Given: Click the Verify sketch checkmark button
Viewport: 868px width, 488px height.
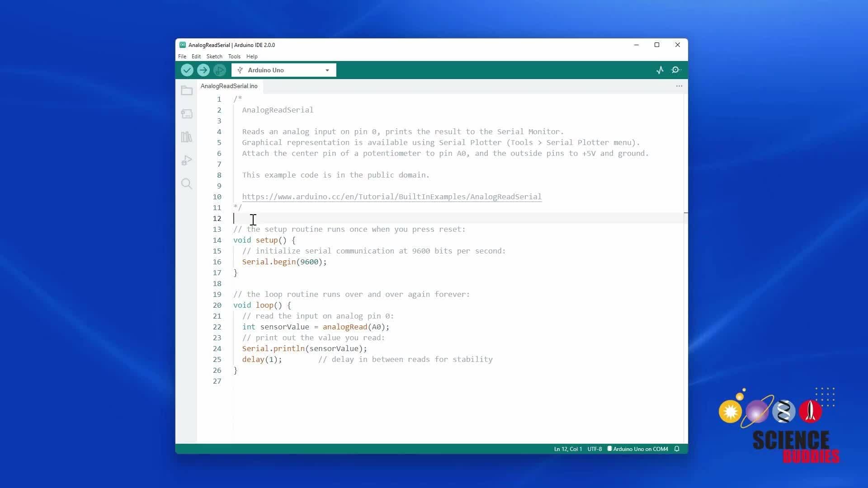Looking at the screenshot, I should 187,70.
